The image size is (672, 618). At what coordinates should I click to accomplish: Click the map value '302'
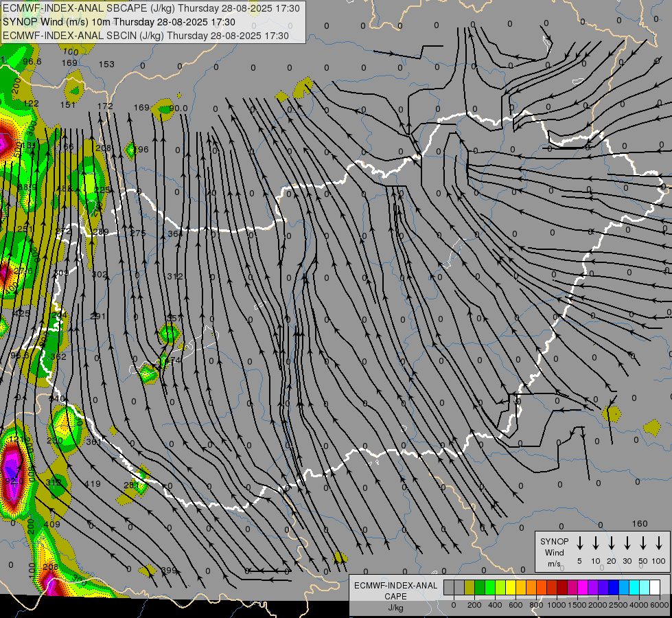point(100,275)
